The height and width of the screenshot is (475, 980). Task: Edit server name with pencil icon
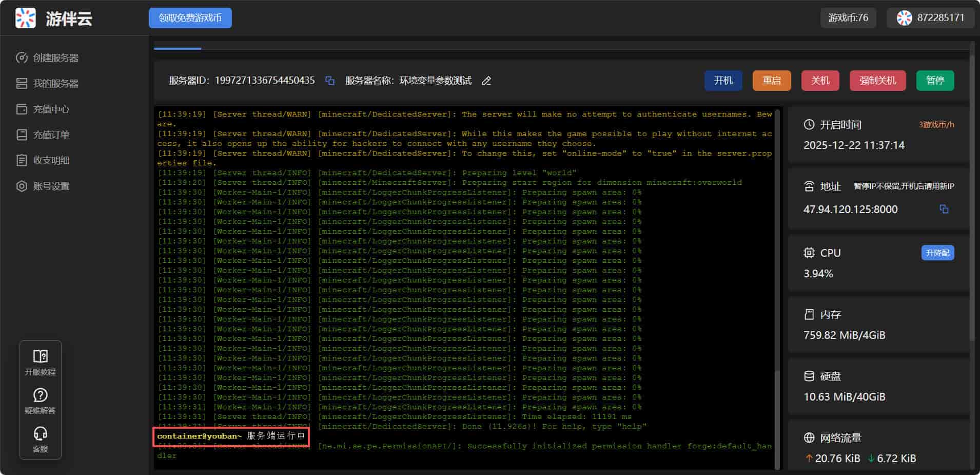click(486, 81)
